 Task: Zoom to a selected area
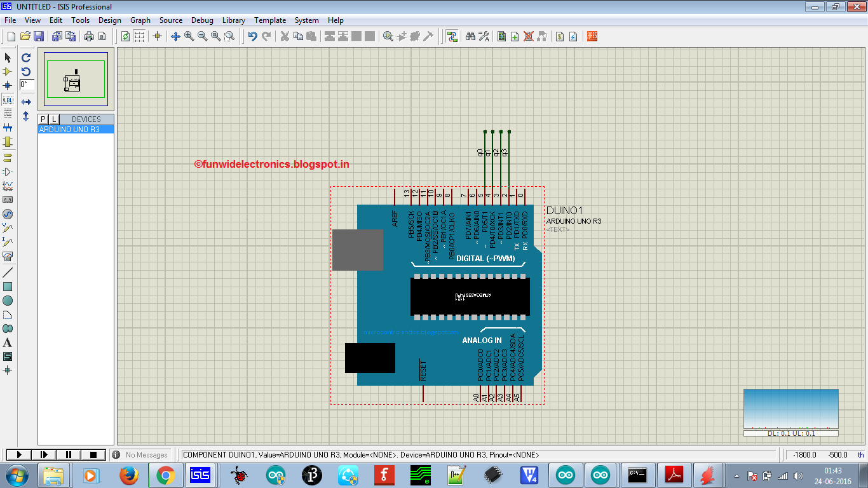[x=229, y=37]
